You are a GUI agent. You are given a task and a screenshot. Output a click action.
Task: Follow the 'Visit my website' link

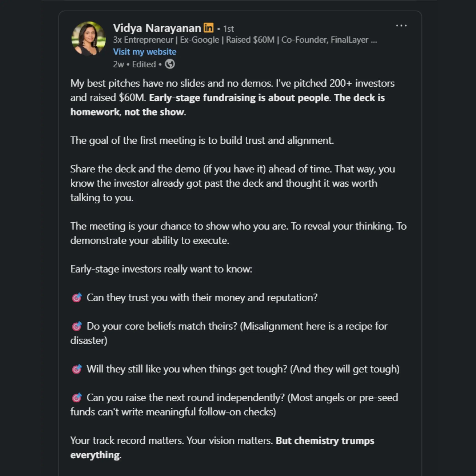point(145,52)
